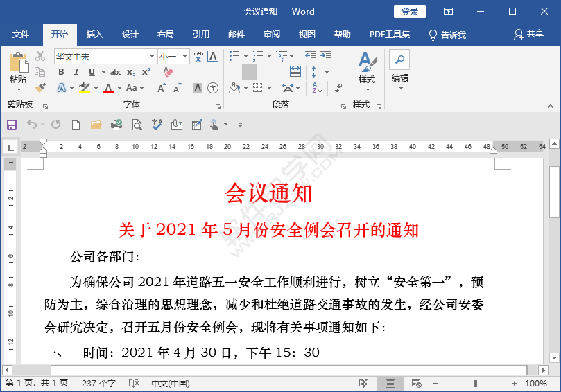Toggle show paragraph marks
The height and width of the screenshot is (392, 561).
pos(338,88)
